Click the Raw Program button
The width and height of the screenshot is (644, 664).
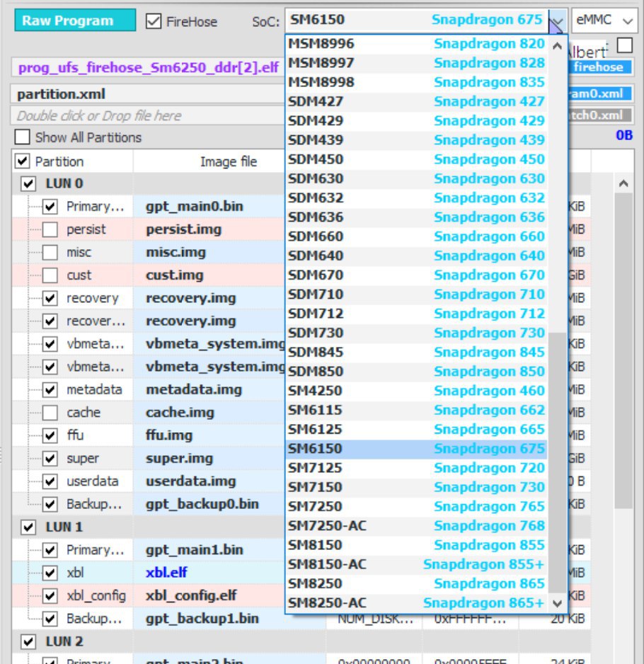[x=75, y=21]
